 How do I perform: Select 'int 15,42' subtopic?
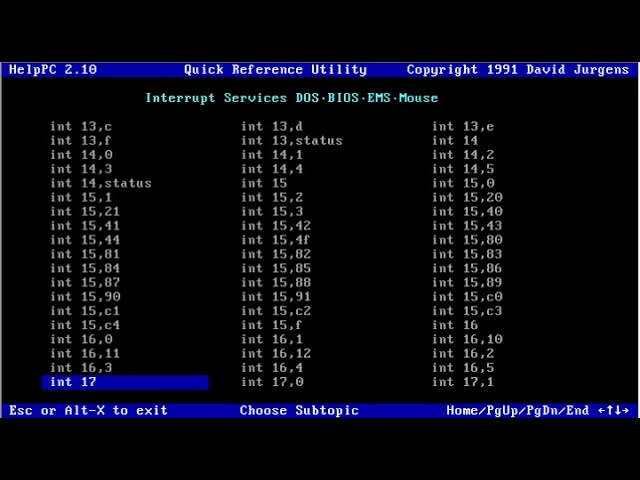(276, 226)
